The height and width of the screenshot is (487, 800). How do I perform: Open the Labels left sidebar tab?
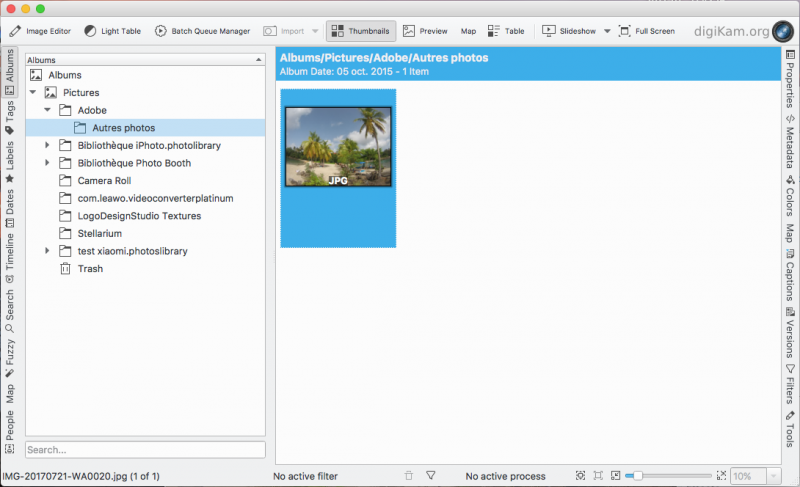click(x=10, y=162)
